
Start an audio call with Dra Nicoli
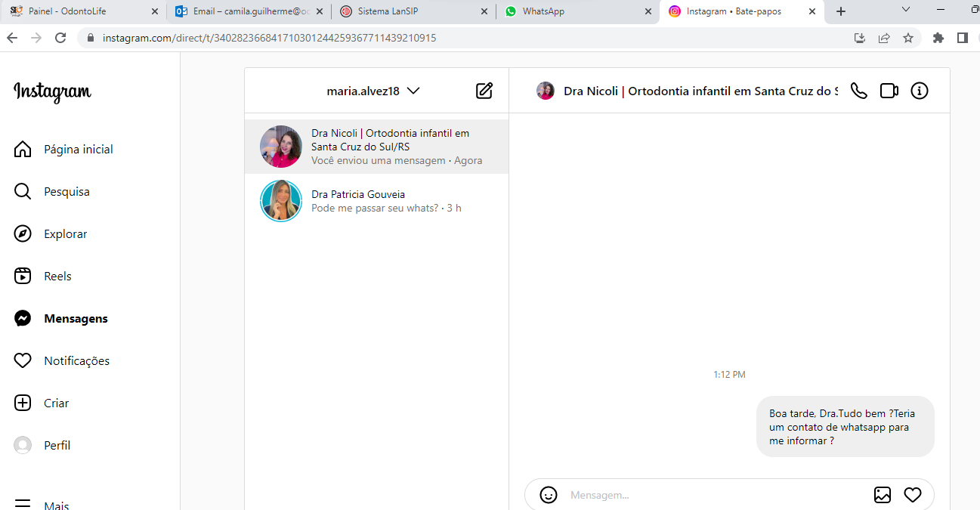858,91
